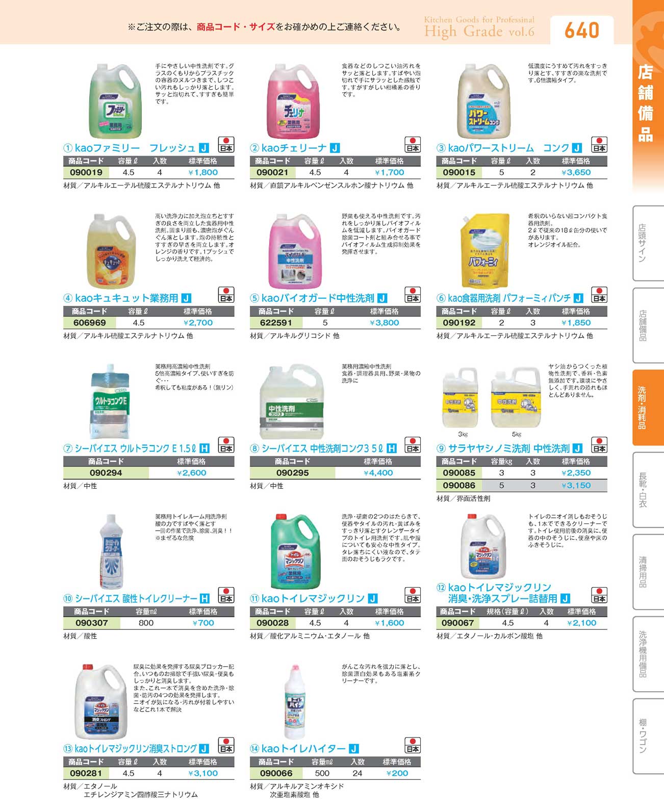Click the pink チェリーナ bottle image

pos(295,101)
